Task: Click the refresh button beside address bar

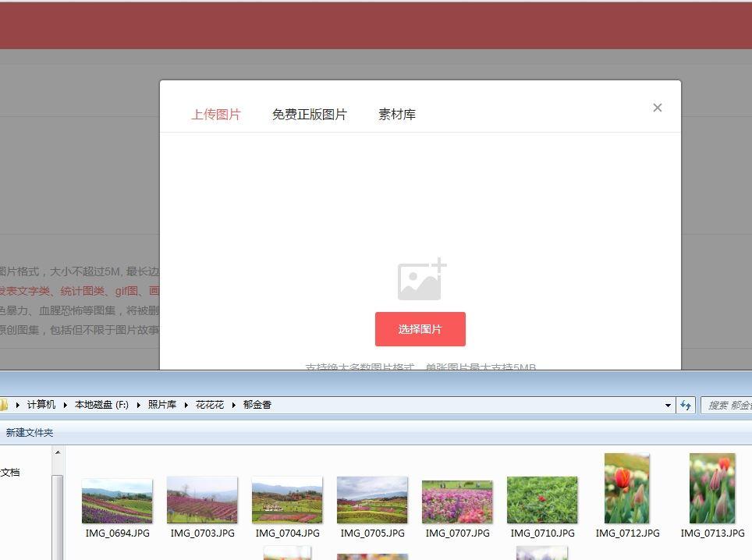Action: pyautogui.click(x=686, y=405)
